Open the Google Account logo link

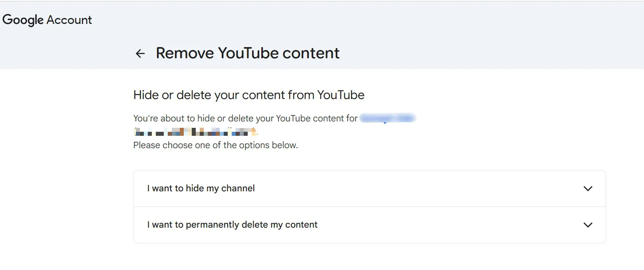(47, 20)
